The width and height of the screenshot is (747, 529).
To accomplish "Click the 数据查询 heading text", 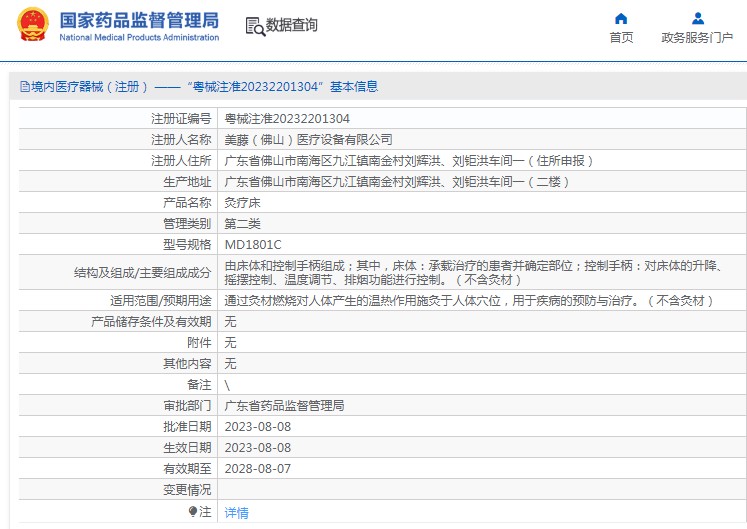I will [292, 26].
